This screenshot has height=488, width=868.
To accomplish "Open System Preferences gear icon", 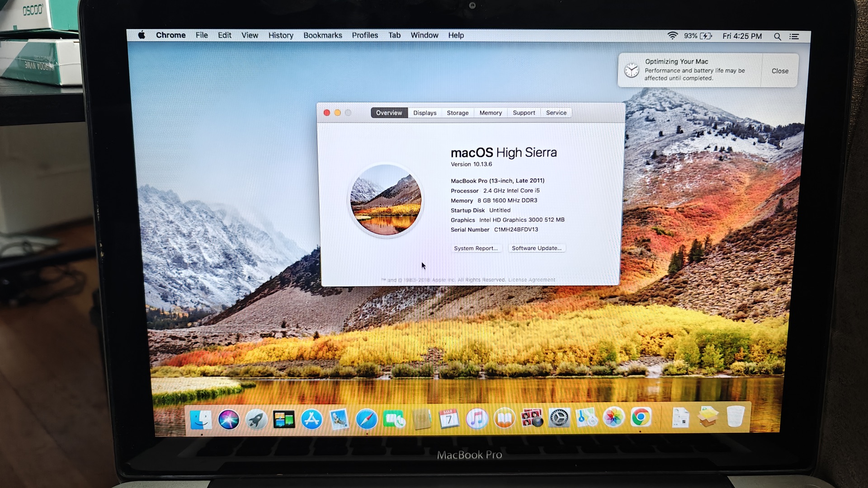I will (x=559, y=418).
